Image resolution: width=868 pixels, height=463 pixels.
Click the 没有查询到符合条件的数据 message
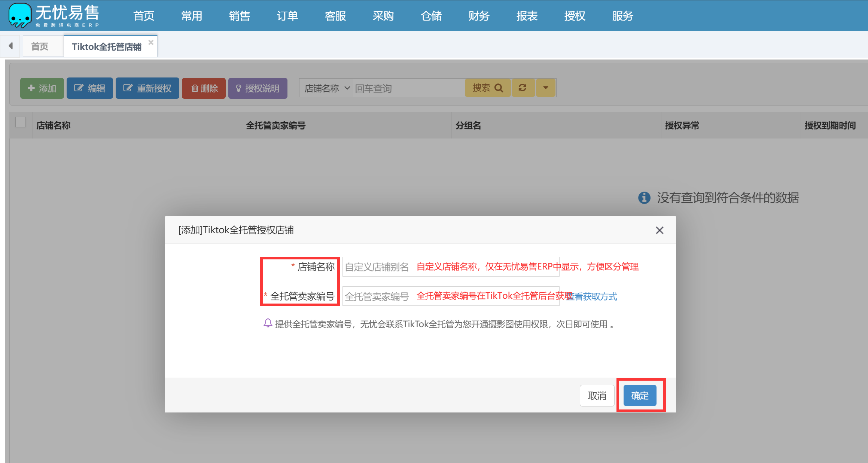(x=728, y=198)
